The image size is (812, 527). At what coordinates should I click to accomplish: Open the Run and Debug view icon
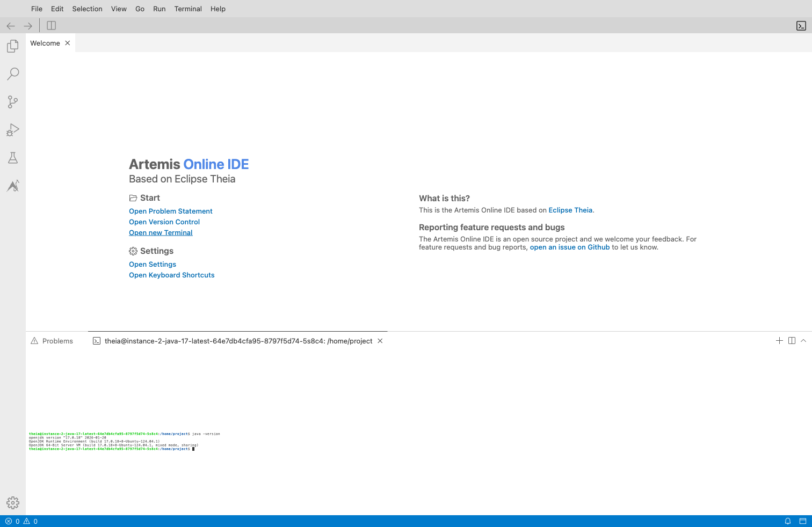point(13,130)
